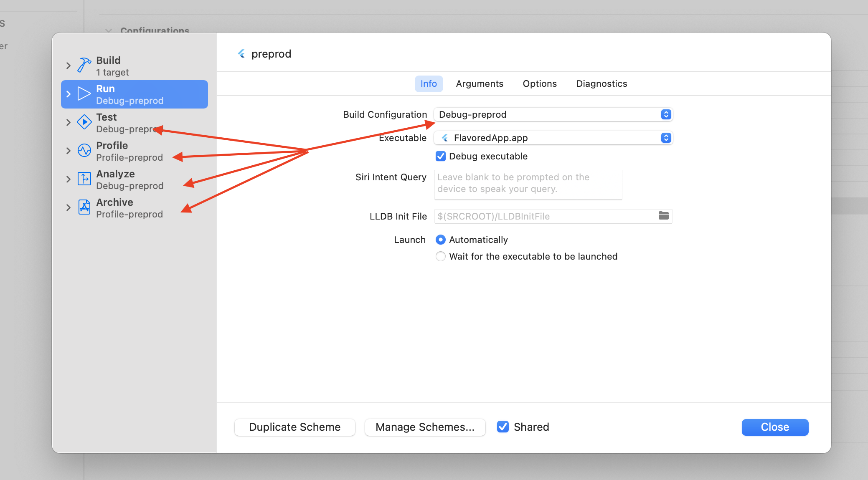Click the LLDB Init File folder icon

(663, 216)
